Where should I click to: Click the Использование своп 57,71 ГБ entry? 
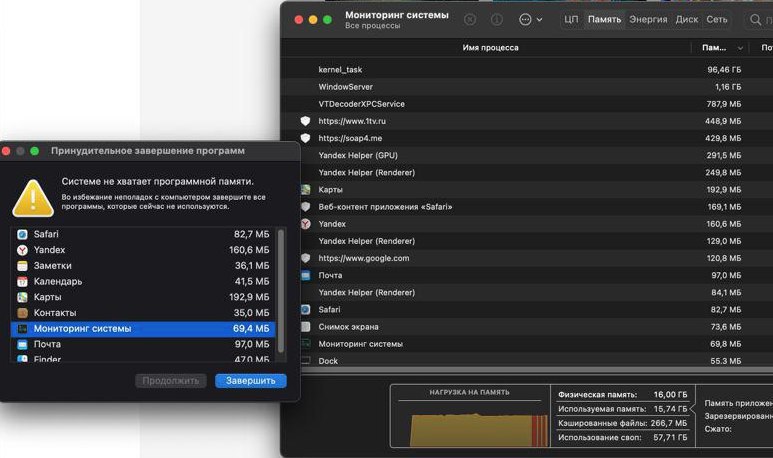coord(622,437)
